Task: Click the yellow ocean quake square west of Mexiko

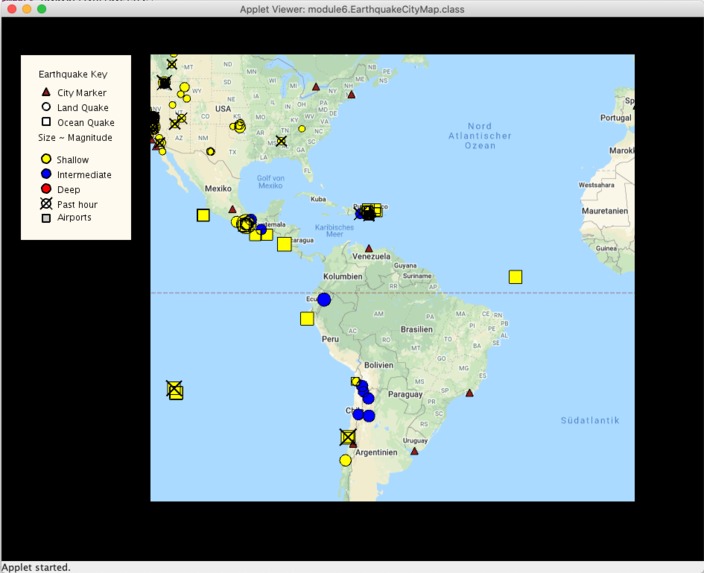Action: (x=203, y=216)
